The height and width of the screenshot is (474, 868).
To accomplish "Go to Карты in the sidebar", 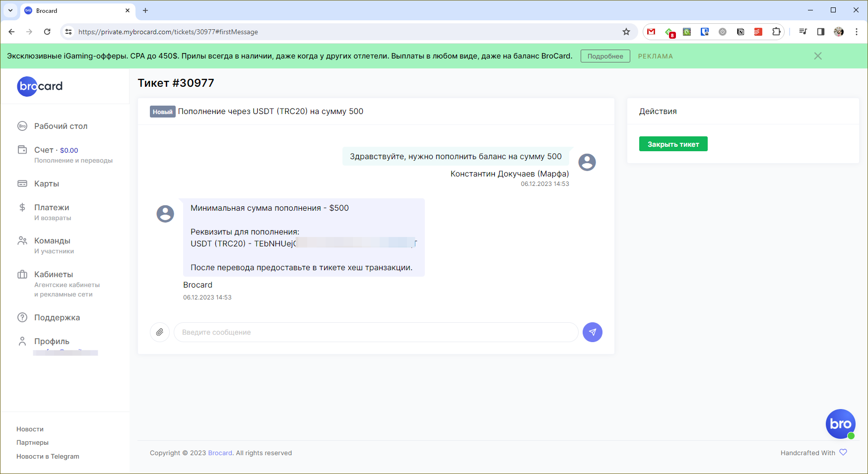I will click(46, 183).
